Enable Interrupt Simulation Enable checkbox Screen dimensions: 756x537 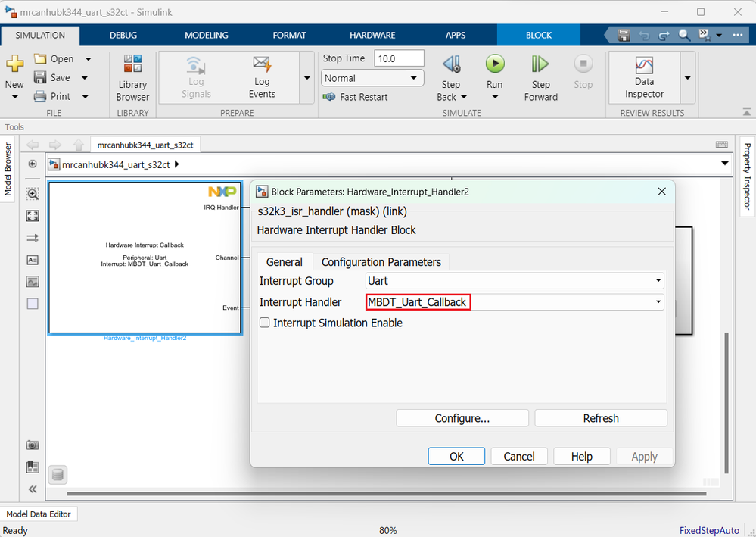pos(265,323)
